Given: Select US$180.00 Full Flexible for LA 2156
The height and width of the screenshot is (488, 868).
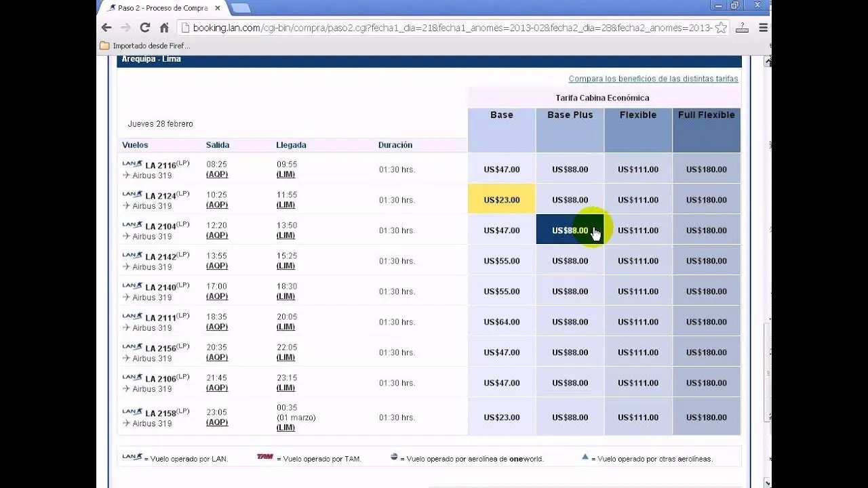Looking at the screenshot, I should pos(707,352).
